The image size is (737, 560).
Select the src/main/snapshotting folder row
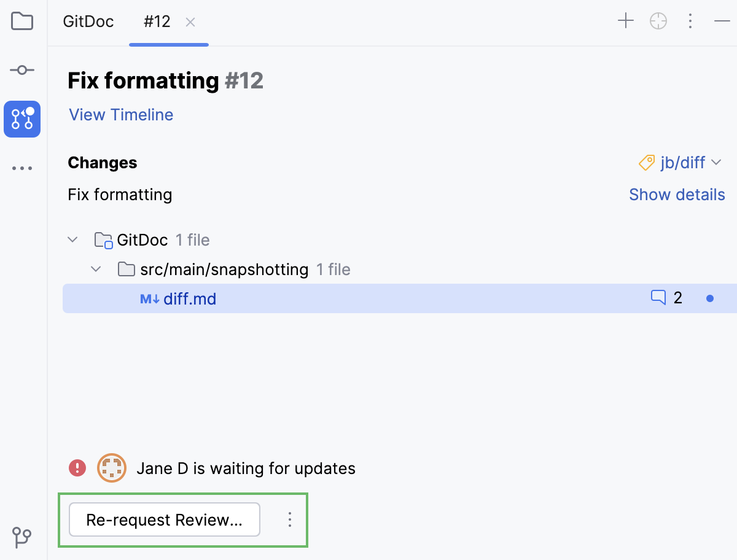coord(399,269)
